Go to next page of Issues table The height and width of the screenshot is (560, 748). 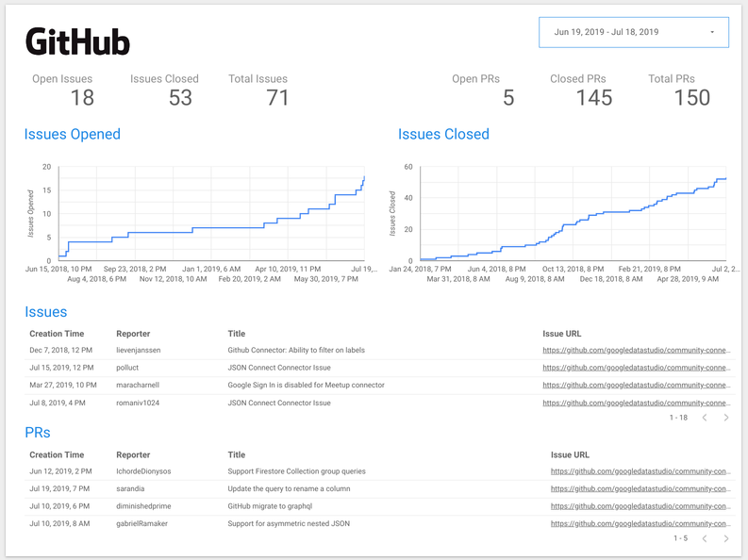pos(726,418)
